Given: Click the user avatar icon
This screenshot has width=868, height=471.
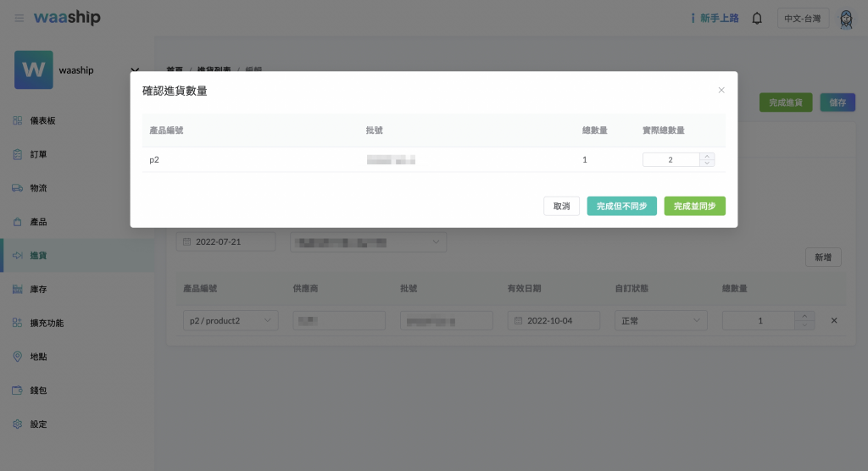Looking at the screenshot, I should click(846, 18).
